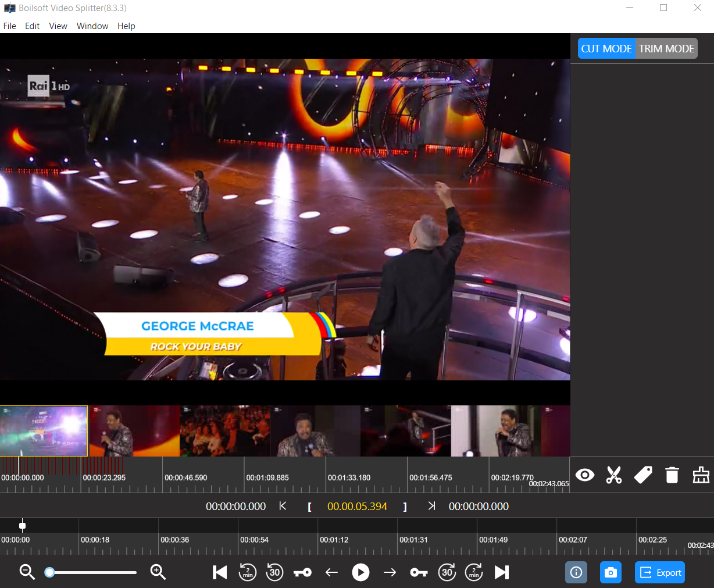Rewind 30 seconds

(x=274, y=572)
